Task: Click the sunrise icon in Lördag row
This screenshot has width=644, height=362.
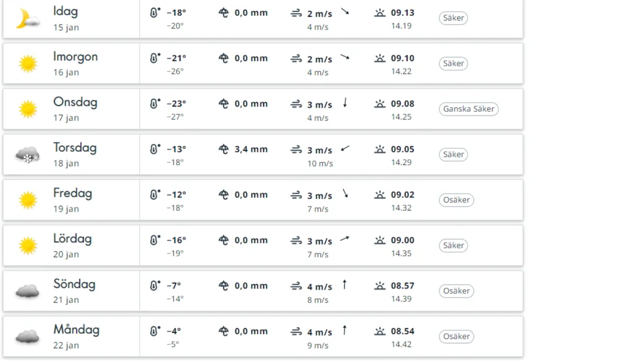Action: 380,240
